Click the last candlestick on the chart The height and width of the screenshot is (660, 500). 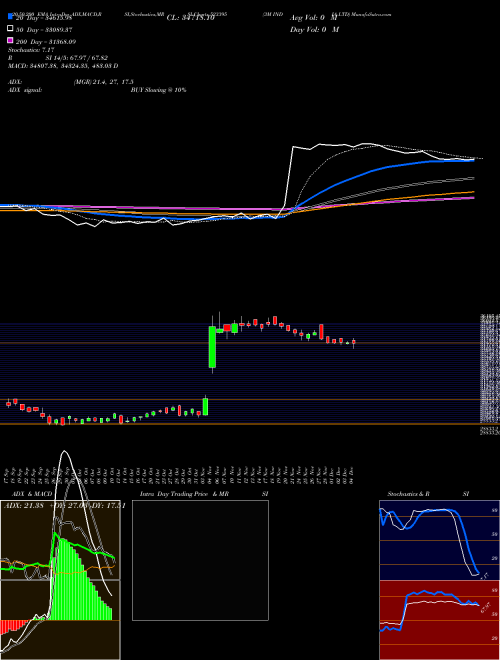click(354, 342)
